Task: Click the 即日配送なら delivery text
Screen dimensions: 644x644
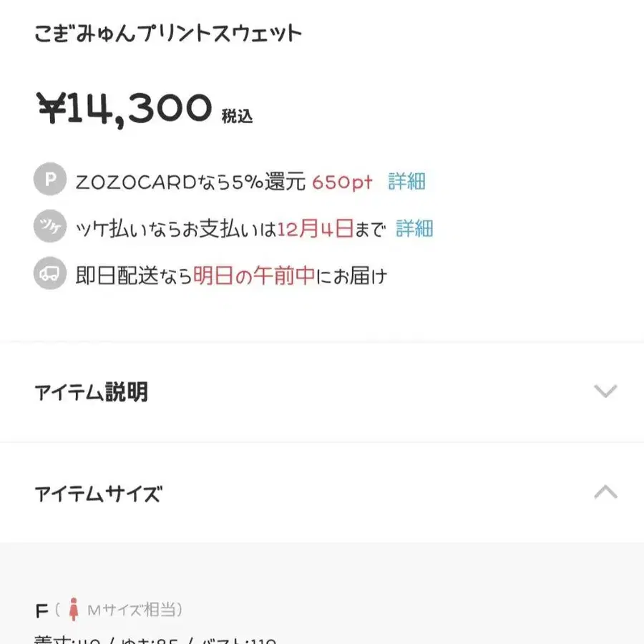Action: (x=134, y=275)
